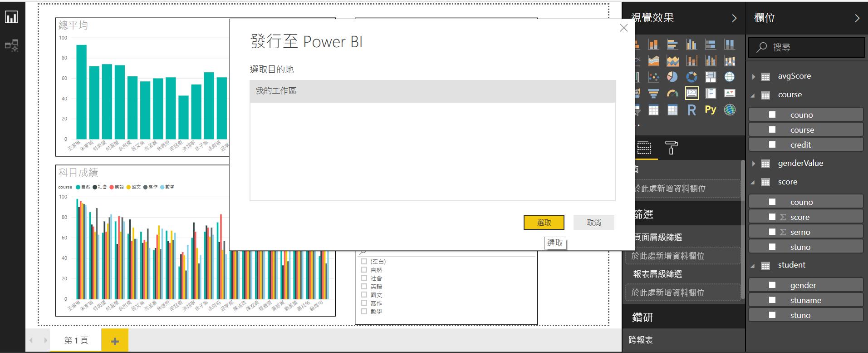Check the 數學 slicer checkbox
Screen dimensions: 868x353
coord(364,311)
